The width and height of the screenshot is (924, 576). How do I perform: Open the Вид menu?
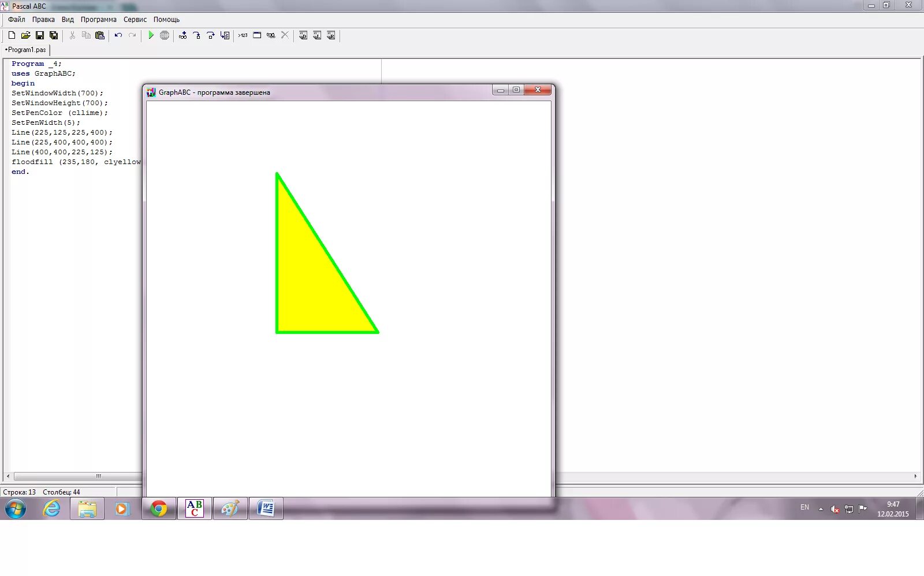click(68, 20)
